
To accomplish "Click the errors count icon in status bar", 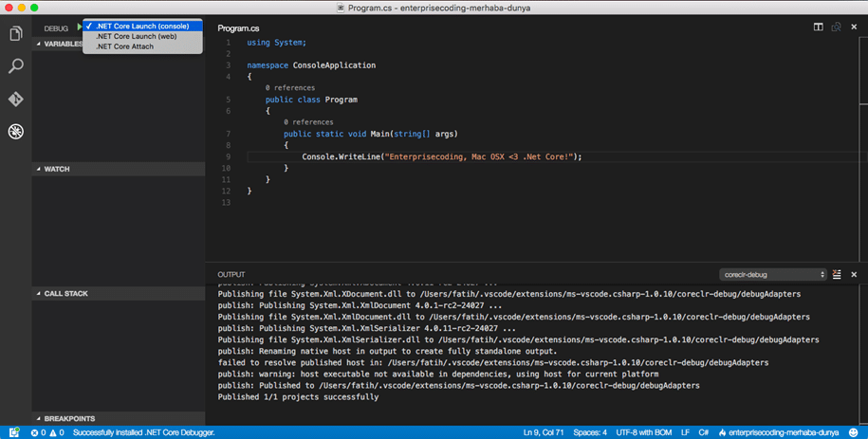I will point(34,433).
